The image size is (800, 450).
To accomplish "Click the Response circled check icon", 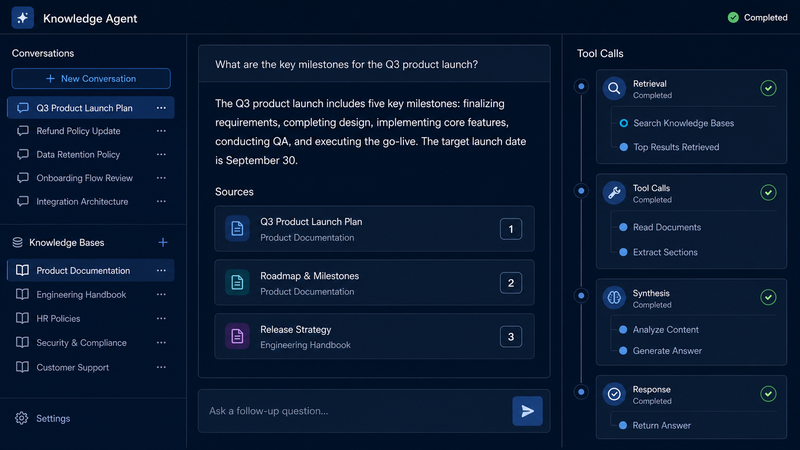I will 614,394.
